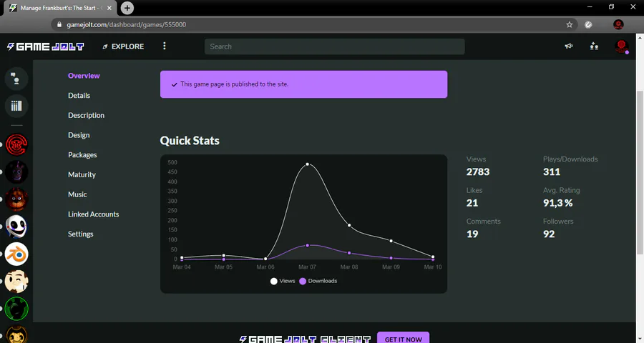Screen dimensions: 644x343
Task: Select the Overview tab
Action: pyautogui.click(x=84, y=76)
